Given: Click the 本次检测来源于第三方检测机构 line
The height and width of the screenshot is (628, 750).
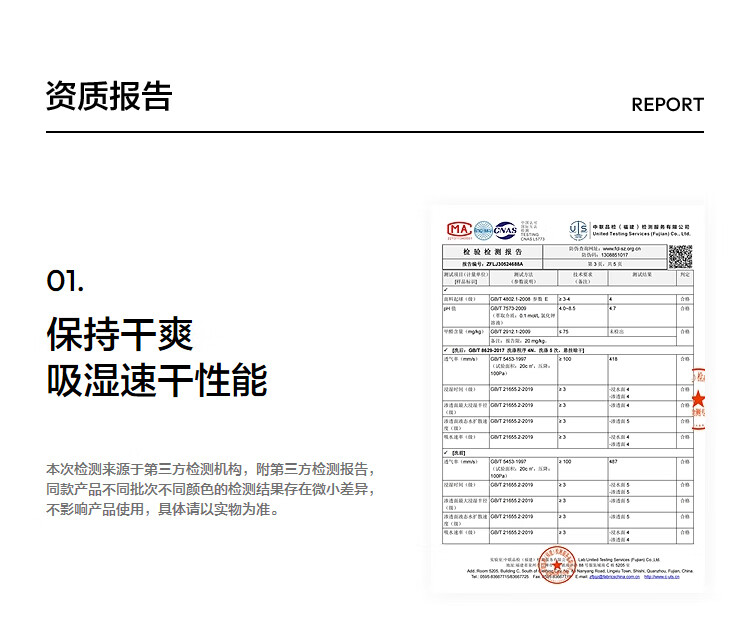Looking at the screenshot, I should tap(210, 469).
